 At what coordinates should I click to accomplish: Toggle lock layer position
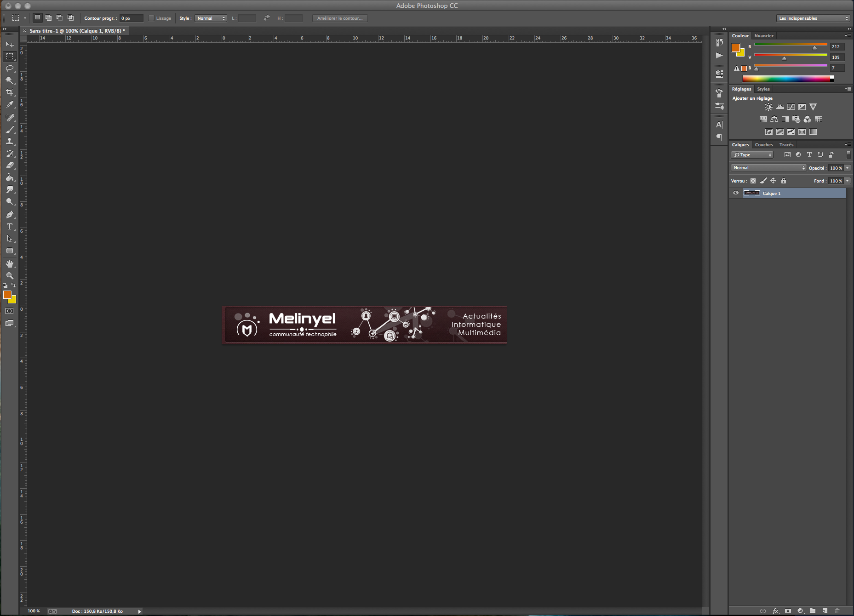point(774,181)
